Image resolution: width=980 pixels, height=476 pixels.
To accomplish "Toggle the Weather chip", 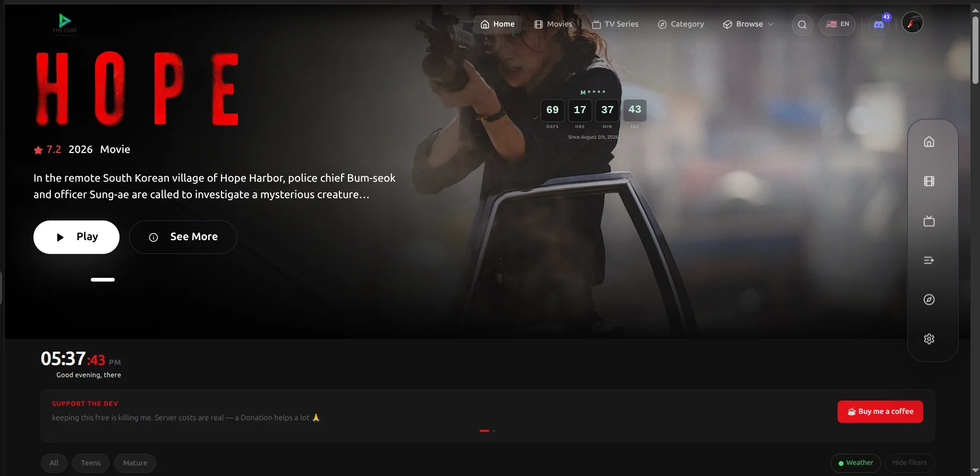I will coord(856,463).
